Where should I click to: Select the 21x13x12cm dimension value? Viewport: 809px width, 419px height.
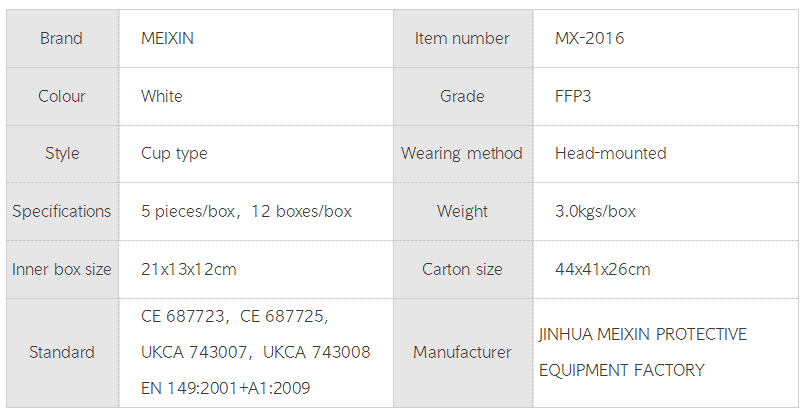pos(189,270)
